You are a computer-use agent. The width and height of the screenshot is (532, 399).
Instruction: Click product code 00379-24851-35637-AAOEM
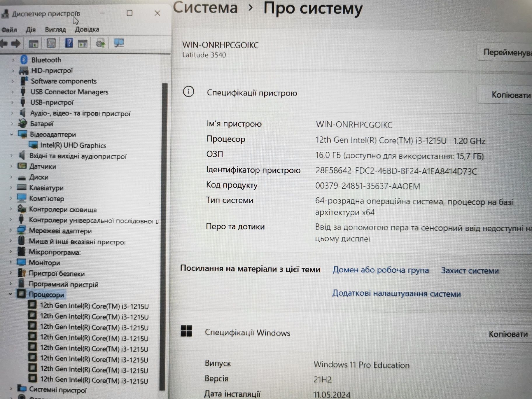pos(368,186)
